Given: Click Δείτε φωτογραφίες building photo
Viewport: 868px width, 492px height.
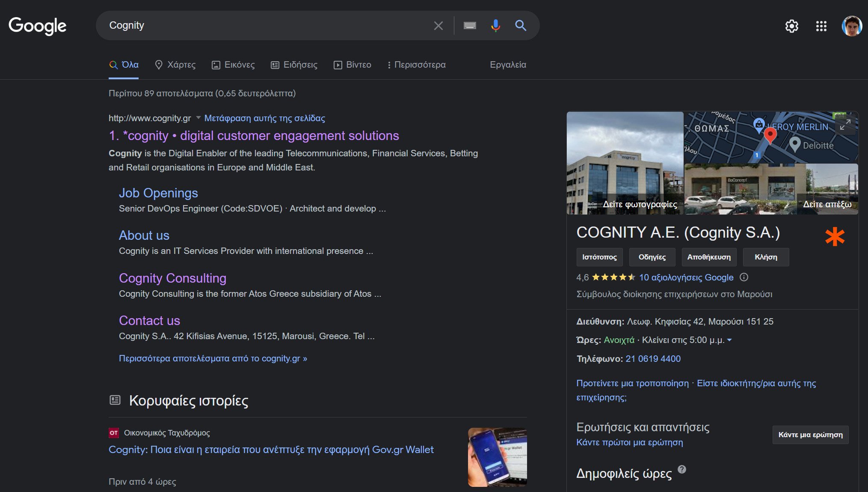Looking at the screenshot, I should tap(625, 163).
